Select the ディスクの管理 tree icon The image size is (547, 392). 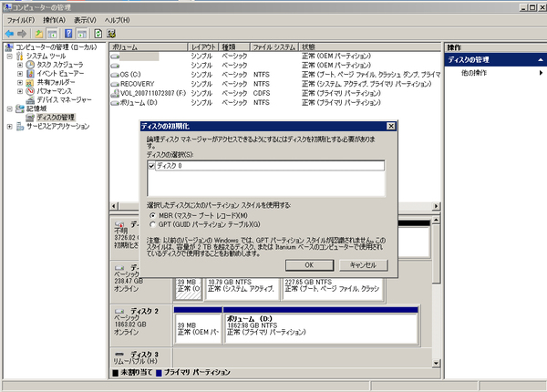point(30,118)
